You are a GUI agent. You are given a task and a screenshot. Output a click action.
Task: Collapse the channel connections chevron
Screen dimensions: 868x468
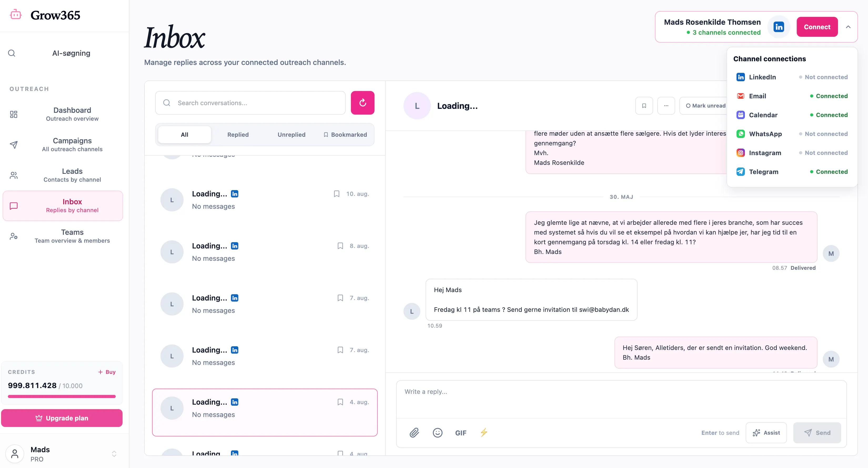click(848, 27)
